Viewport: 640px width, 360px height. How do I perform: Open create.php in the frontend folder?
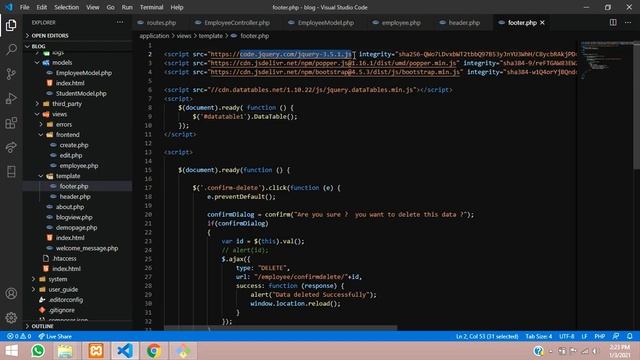tap(74, 145)
